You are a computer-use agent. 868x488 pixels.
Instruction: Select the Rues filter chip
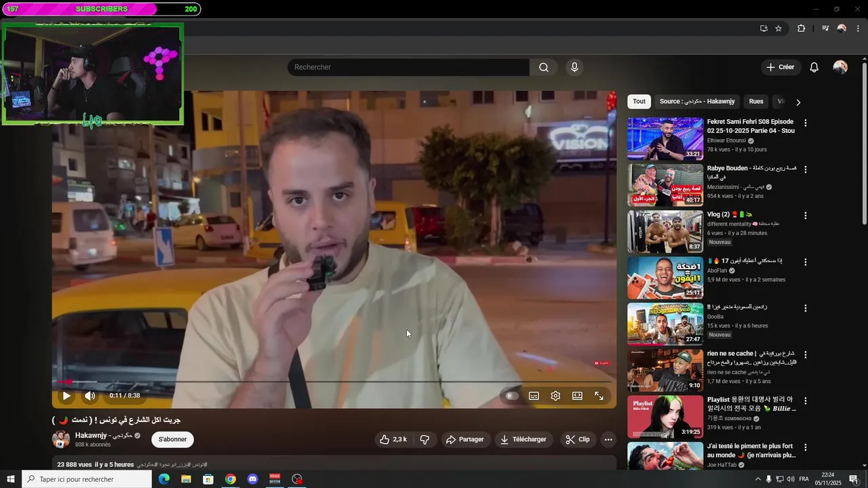(x=756, y=102)
